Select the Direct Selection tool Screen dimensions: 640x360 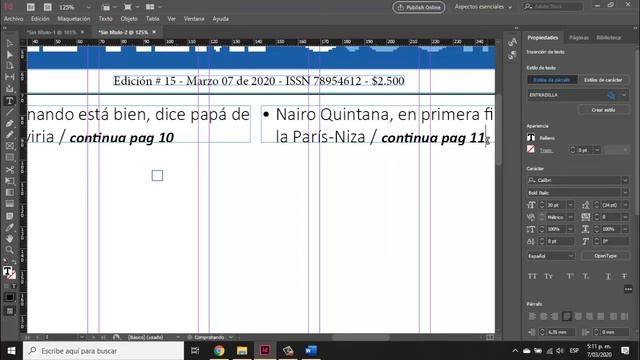coord(10,55)
